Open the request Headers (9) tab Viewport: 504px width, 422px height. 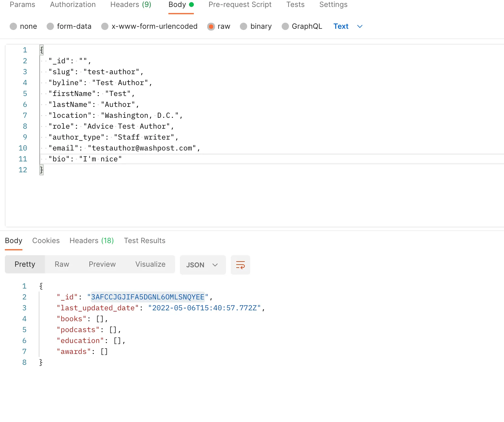click(131, 5)
